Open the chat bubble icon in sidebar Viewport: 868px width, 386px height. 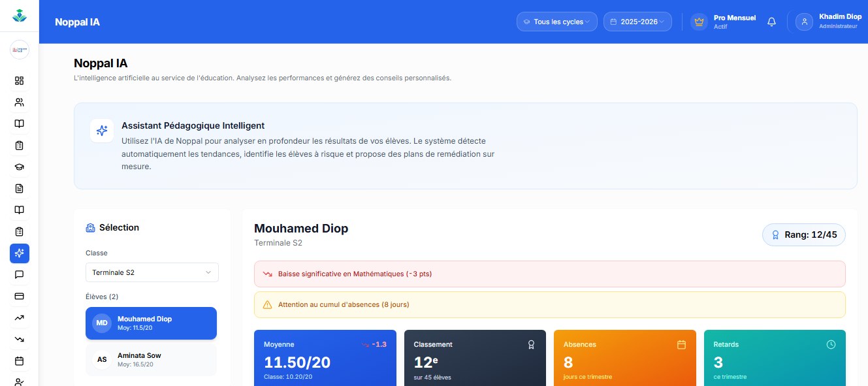point(19,274)
